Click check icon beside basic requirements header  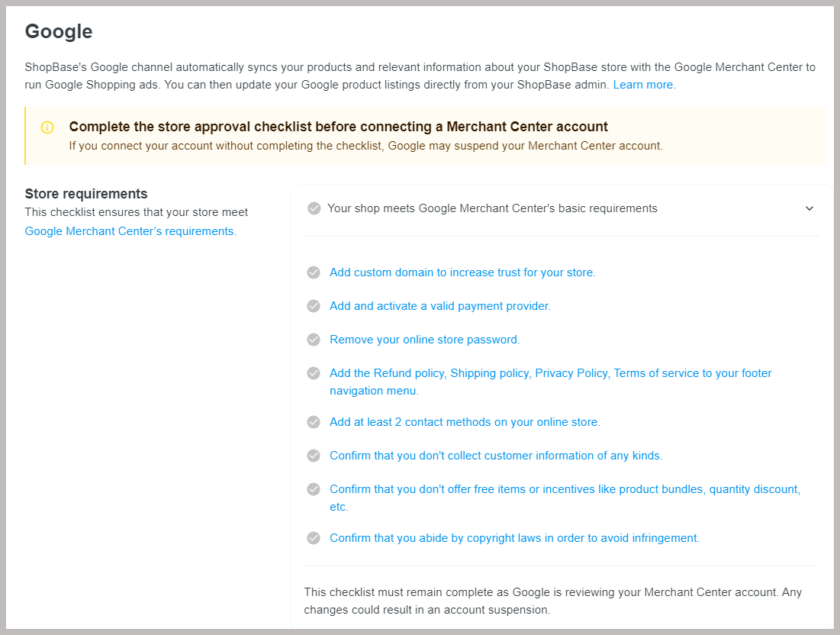point(314,208)
